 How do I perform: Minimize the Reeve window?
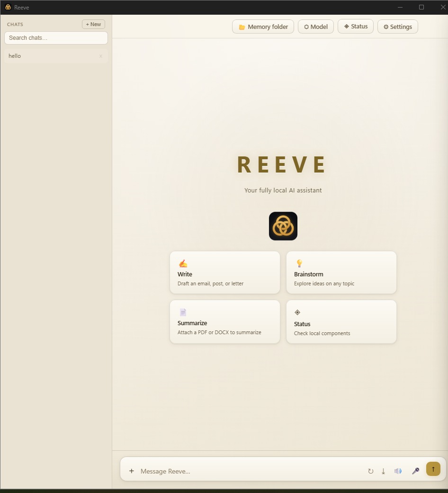[400, 7]
